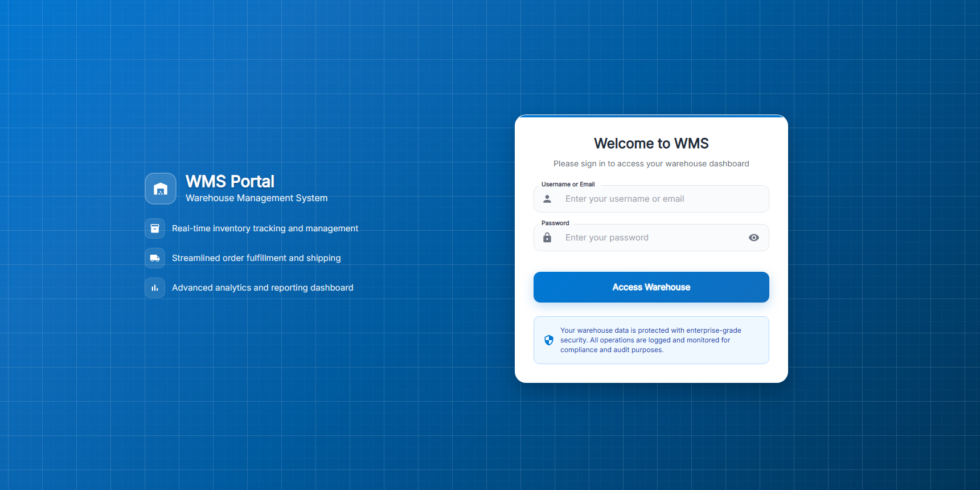
Task: Click the WMS Portal warehouse logo icon
Action: [161, 189]
